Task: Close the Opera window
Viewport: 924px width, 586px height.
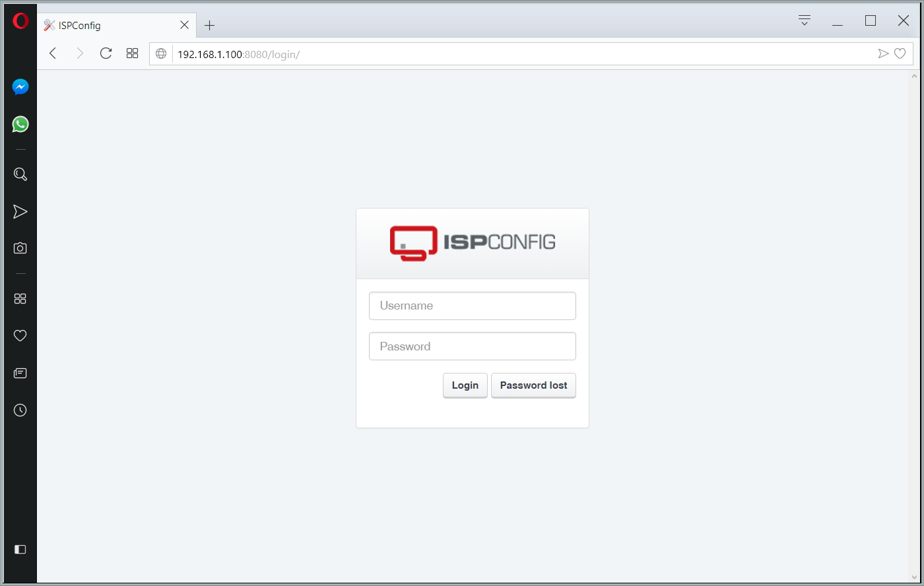Action: [904, 21]
